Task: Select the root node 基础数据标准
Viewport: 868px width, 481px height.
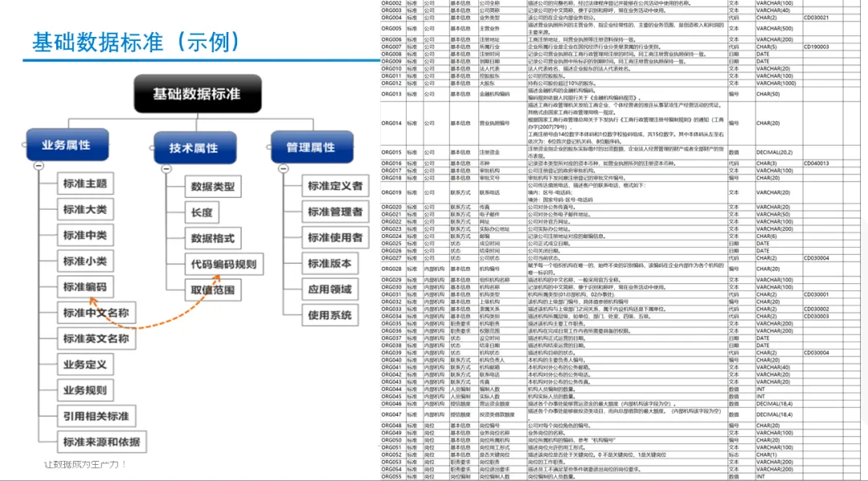Action: (x=197, y=95)
